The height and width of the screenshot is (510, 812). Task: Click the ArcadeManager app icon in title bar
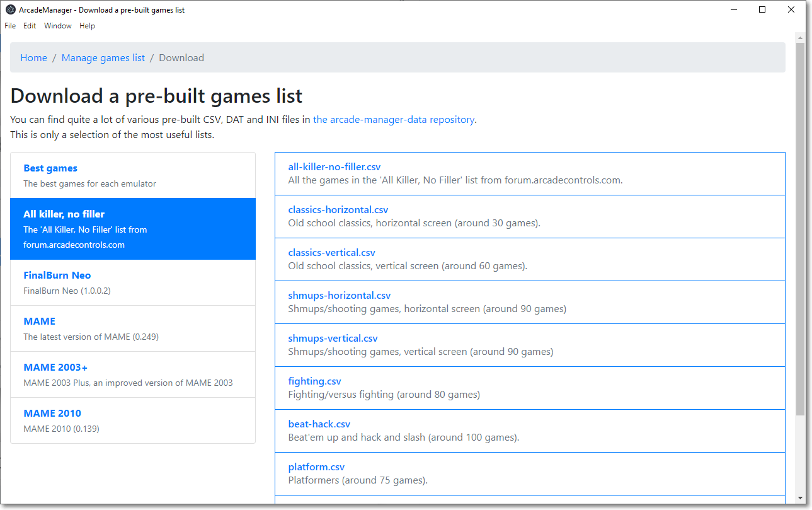click(x=11, y=9)
